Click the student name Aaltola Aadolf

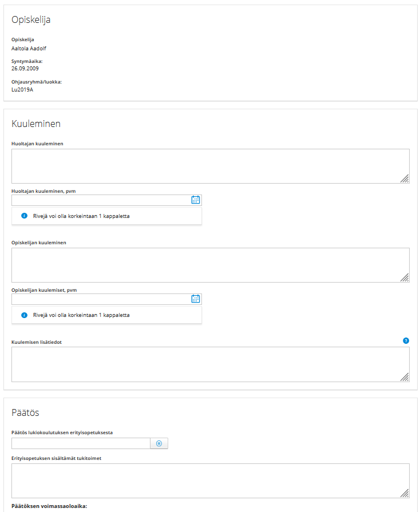coord(29,48)
